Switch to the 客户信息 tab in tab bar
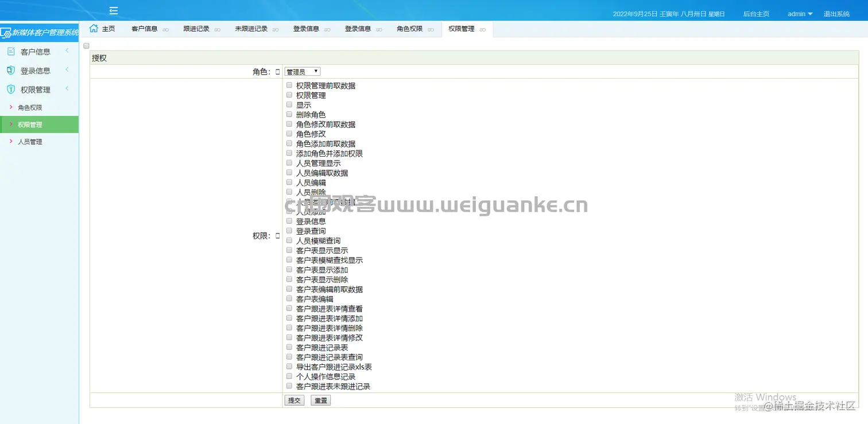868x424 pixels. [x=144, y=29]
